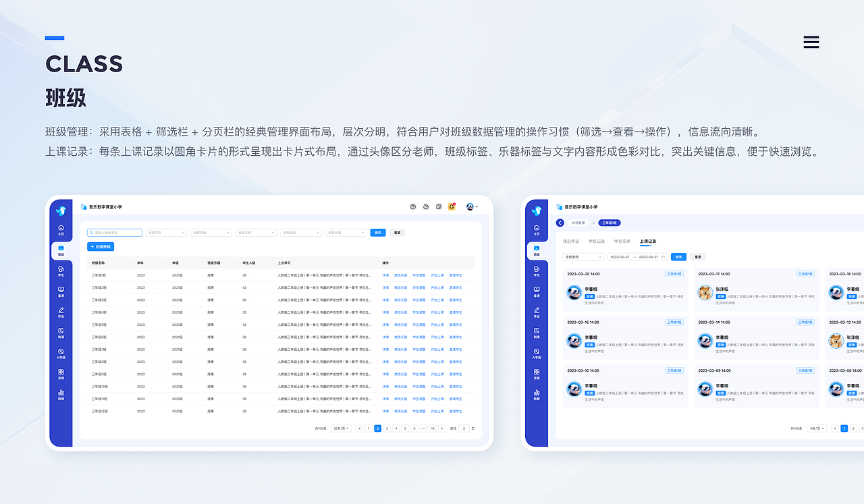The height and width of the screenshot is (504, 864).
Task: Click the class name search input field
Action: [x=115, y=233]
